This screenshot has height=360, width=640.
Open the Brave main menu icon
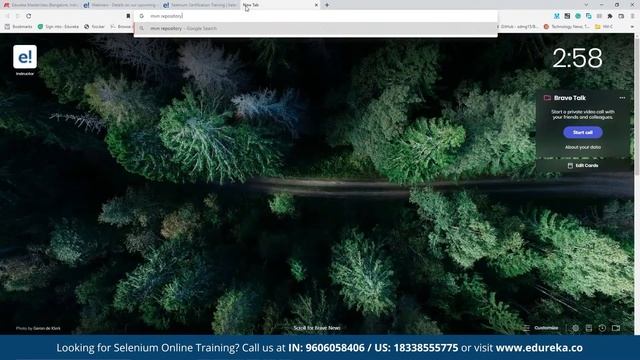[x=632, y=16]
